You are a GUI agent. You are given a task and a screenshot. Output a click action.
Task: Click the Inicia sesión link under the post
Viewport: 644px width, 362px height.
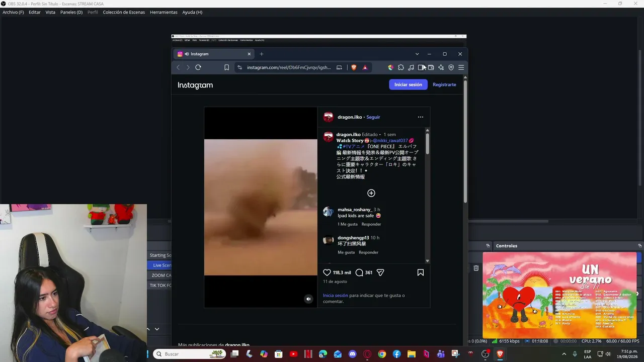336,296
